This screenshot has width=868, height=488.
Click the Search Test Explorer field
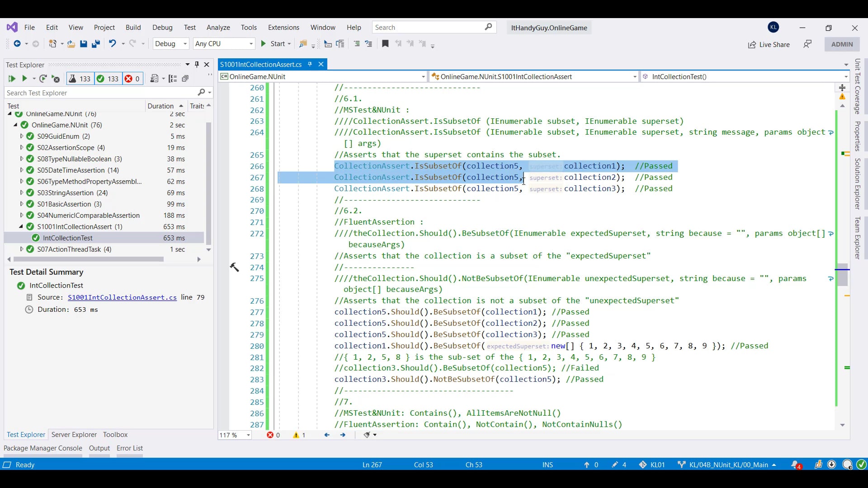click(99, 93)
